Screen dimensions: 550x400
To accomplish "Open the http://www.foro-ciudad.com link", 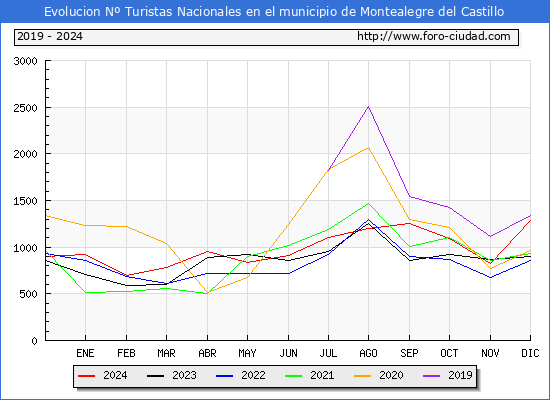I will point(434,36).
